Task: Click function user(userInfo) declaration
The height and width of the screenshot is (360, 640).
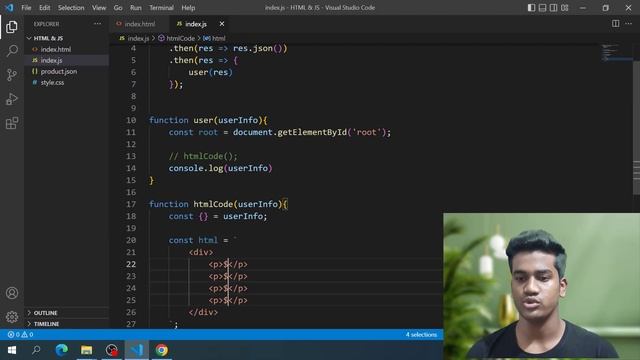Action: (208, 120)
